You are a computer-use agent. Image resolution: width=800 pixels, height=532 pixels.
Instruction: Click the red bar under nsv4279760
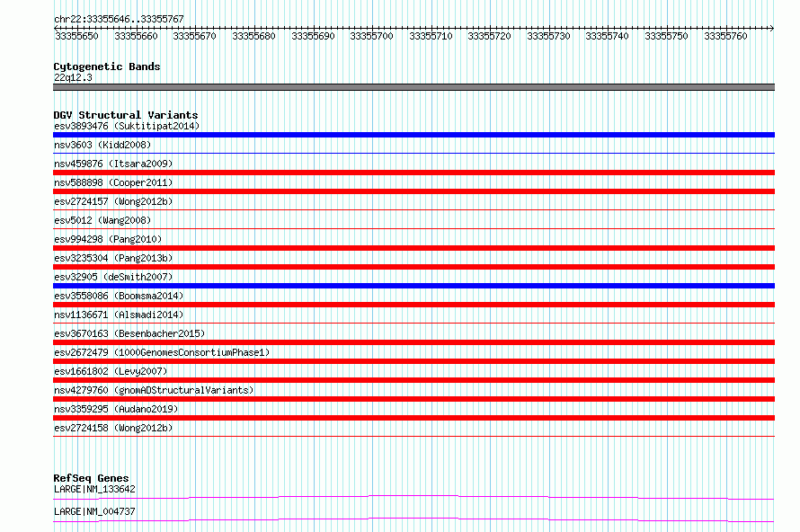pos(413,399)
